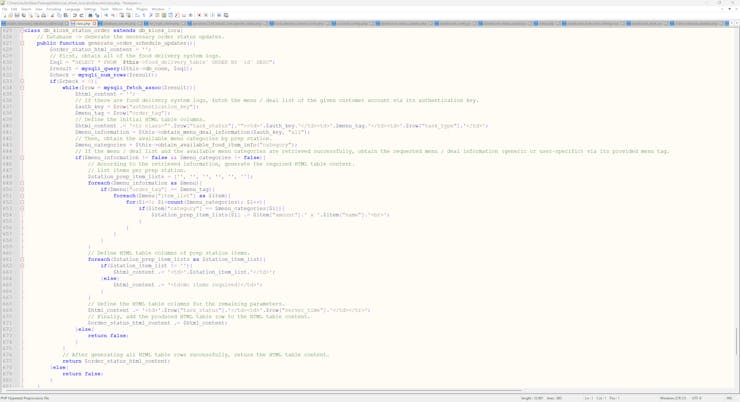Click the 'INS' status bar indicator
The image size is (740, 402).
click(729, 398)
